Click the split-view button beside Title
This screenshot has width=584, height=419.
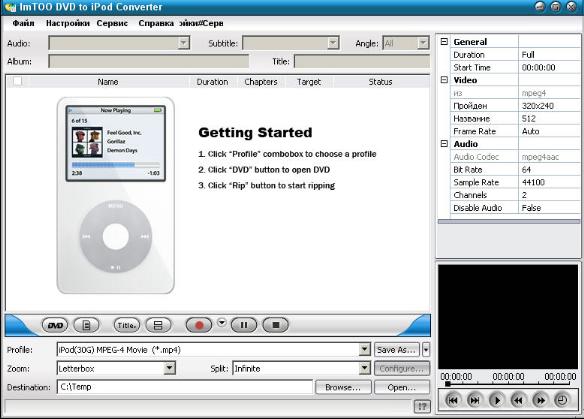158,325
